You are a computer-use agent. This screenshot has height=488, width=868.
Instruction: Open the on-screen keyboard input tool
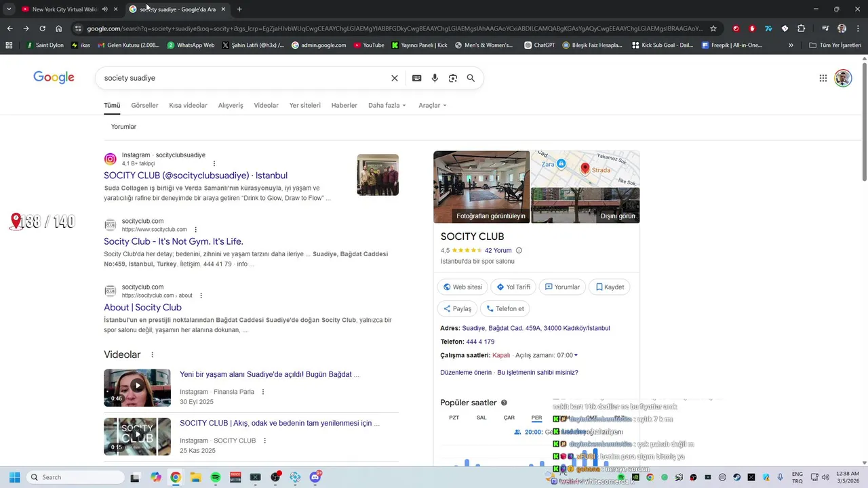[x=417, y=78]
